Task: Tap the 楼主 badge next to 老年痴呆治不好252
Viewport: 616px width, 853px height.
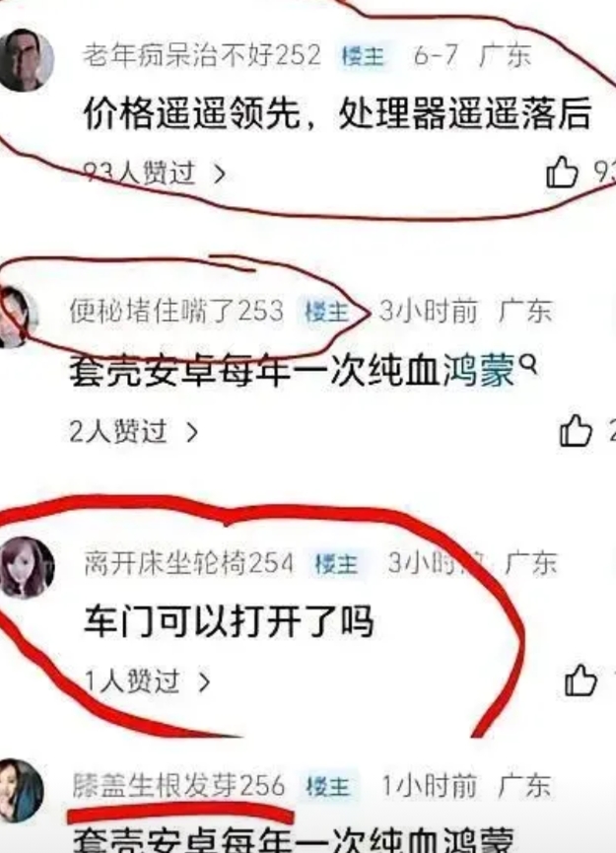Action: (x=363, y=56)
